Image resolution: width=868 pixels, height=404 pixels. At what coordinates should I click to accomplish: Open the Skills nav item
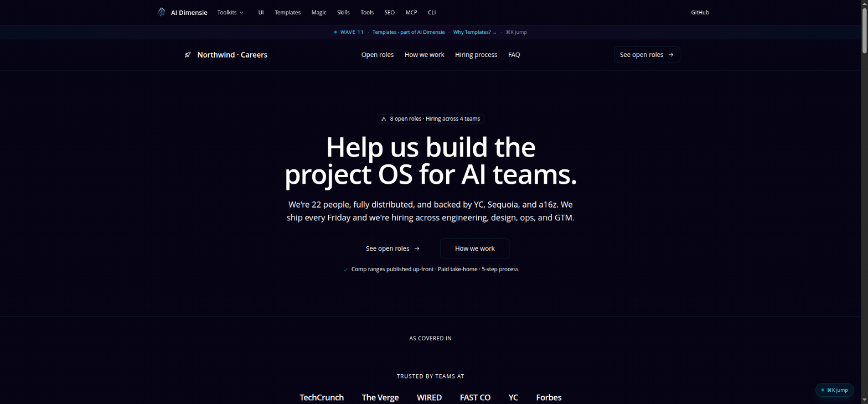tap(343, 12)
